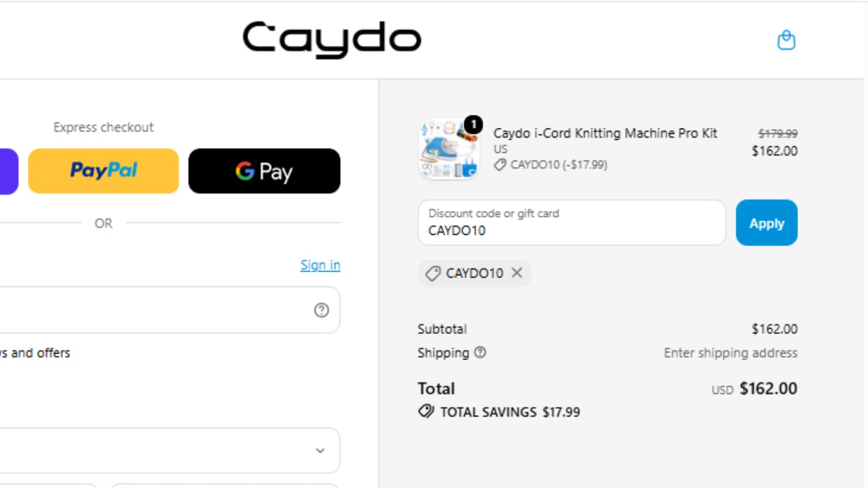The height and width of the screenshot is (488, 868).
Task: Click the 'CAYDO10 (-$17.99)' discount text
Action: (559, 165)
